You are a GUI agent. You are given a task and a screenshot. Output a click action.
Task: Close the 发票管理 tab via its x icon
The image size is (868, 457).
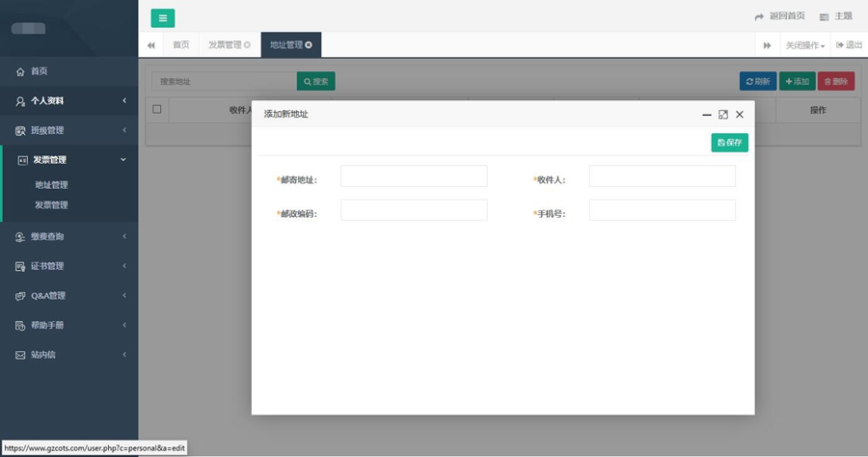(248, 45)
